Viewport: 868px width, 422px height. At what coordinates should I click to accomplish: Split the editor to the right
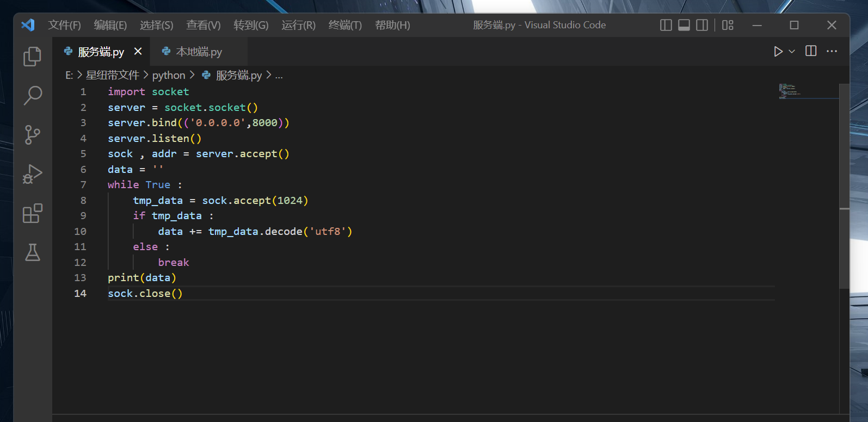coord(811,51)
